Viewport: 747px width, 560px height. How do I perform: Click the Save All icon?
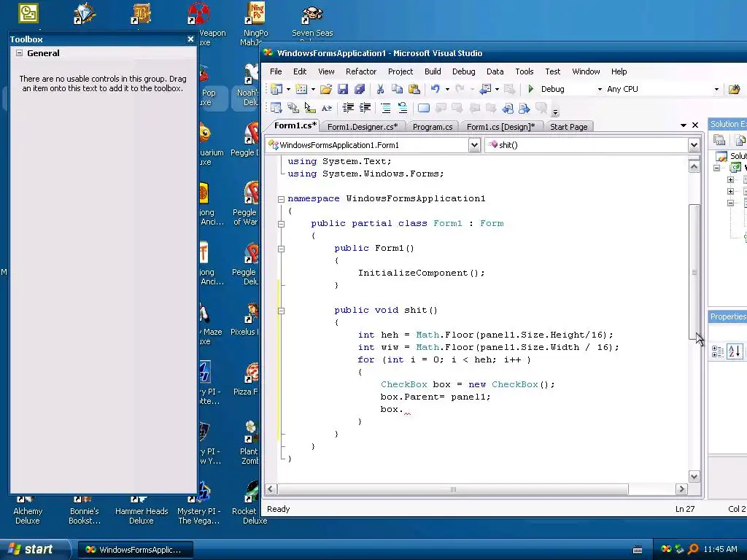pyautogui.click(x=360, y=89)
